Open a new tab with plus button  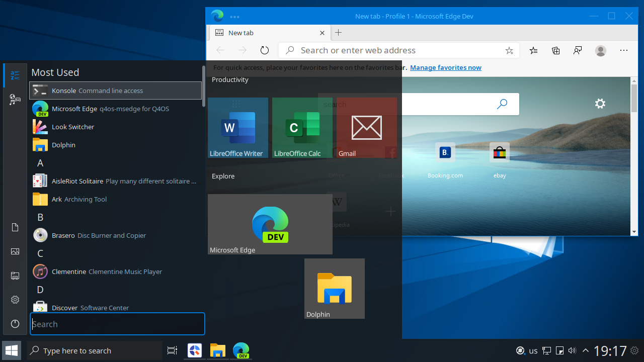point(339,33)
